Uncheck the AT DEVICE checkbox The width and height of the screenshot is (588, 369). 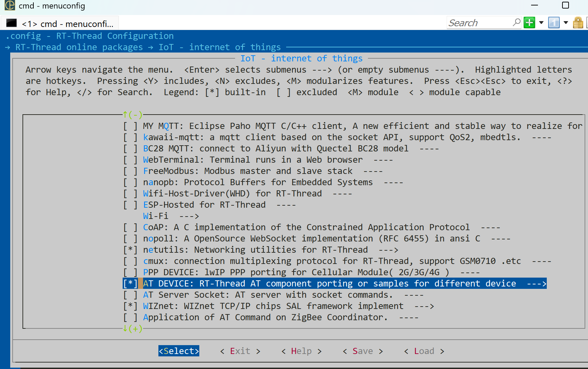tap(130, 284)
